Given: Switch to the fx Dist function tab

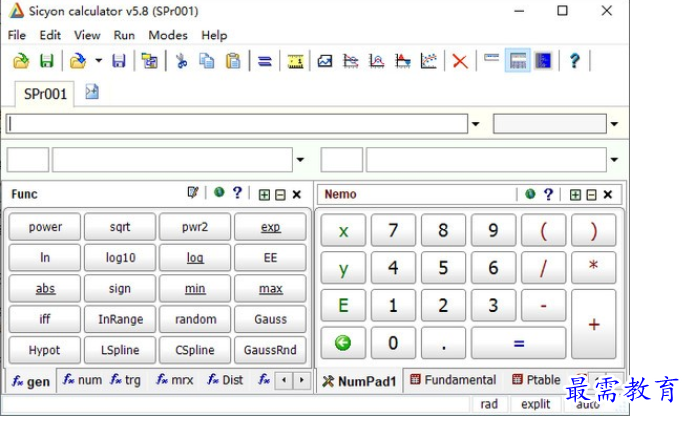Looking at the screenshot, I should click(x=225, y=380).
